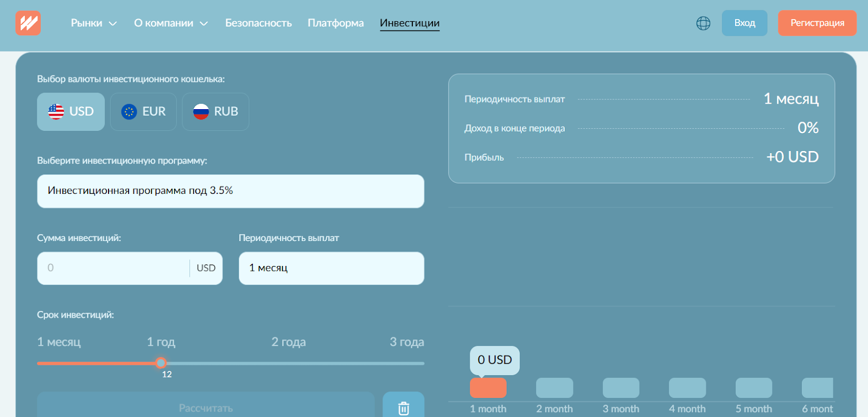
Task: Switch wallet currency to EUR
Action: point(144,112)
